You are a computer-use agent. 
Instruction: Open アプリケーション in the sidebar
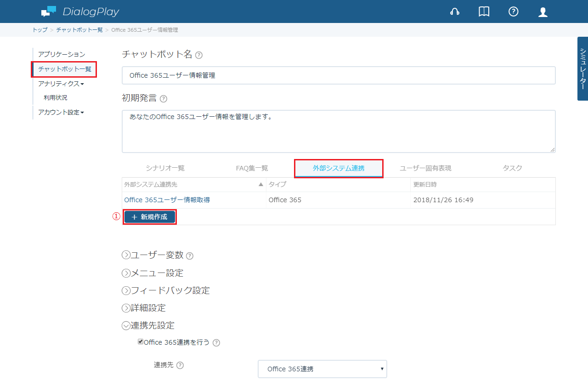[62, 55]
